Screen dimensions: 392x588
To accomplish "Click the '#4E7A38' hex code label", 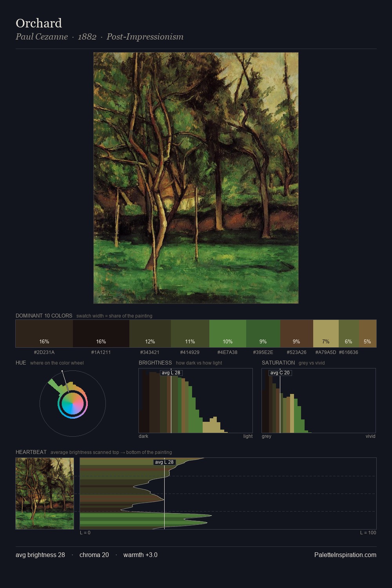I will point(228,352).
